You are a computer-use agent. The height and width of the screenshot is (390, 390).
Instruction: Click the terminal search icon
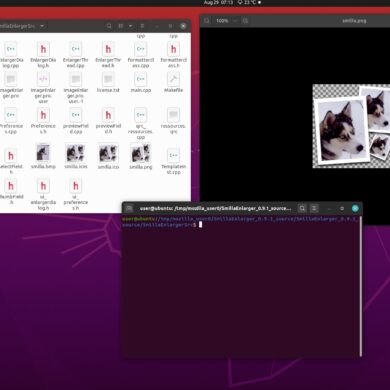point(302,209)
